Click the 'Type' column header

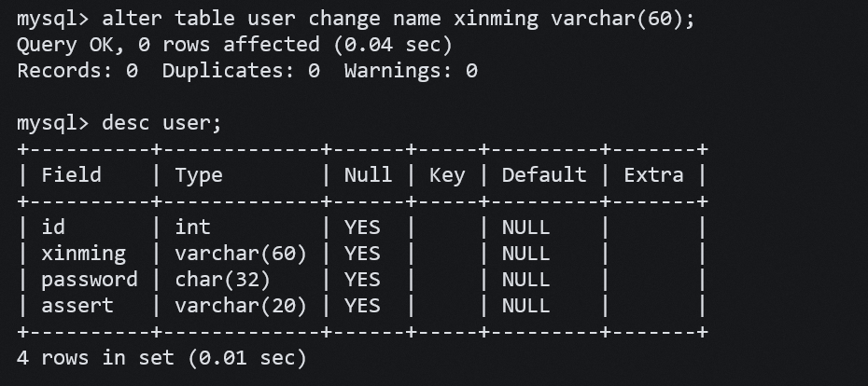click(199, 175)
